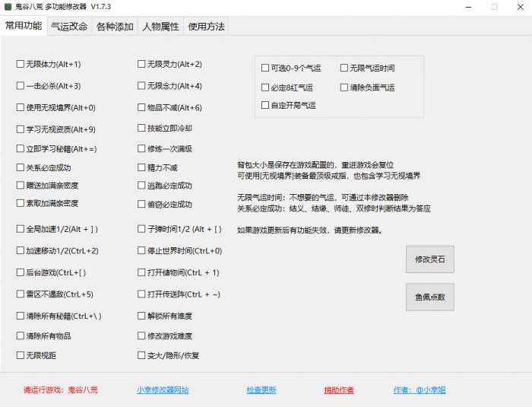Check 使用无视境界(Alt+0)

coord(56,107)
